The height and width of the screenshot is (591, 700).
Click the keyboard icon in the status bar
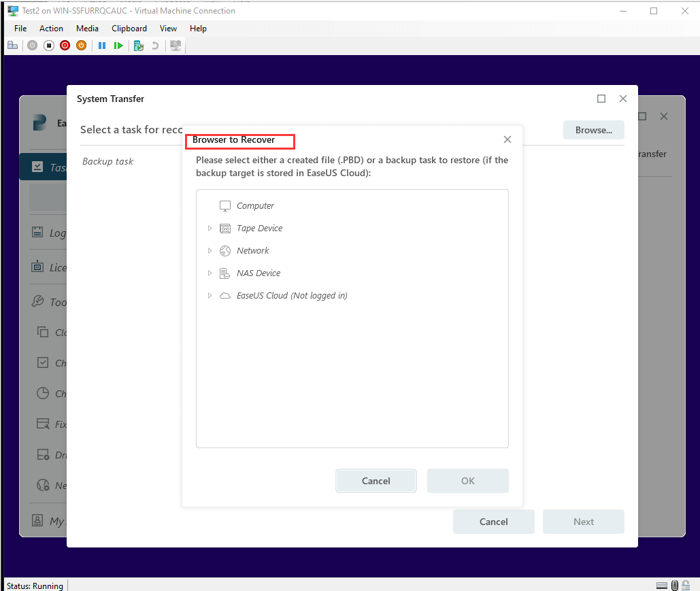[x=662, y=585]
